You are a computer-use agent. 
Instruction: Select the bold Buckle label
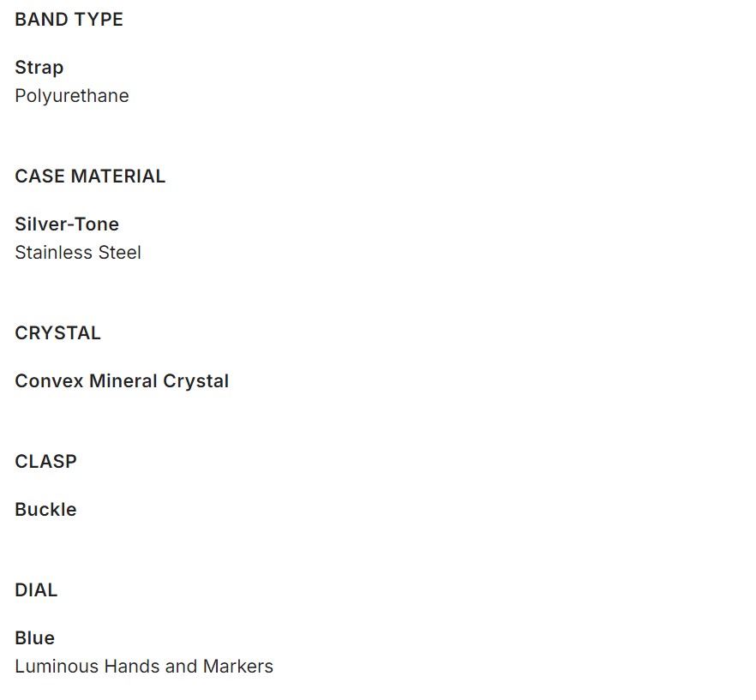pos(45,510)
